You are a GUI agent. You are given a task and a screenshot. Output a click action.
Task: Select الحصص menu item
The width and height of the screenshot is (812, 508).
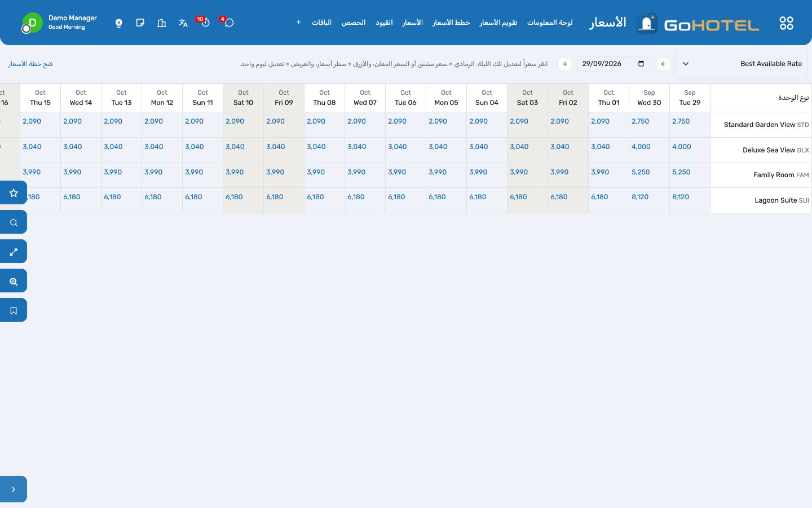pyautogui.click(x=353, y=23)
